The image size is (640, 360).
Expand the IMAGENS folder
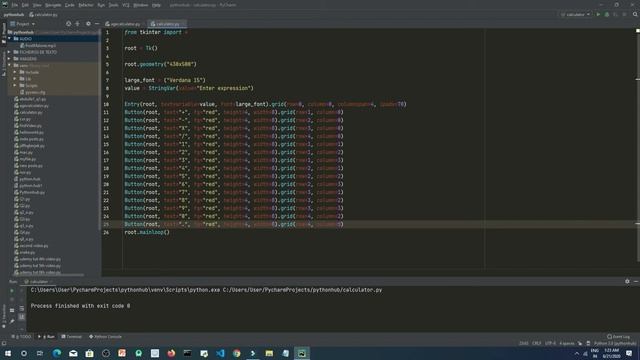(x=9, y=58)
